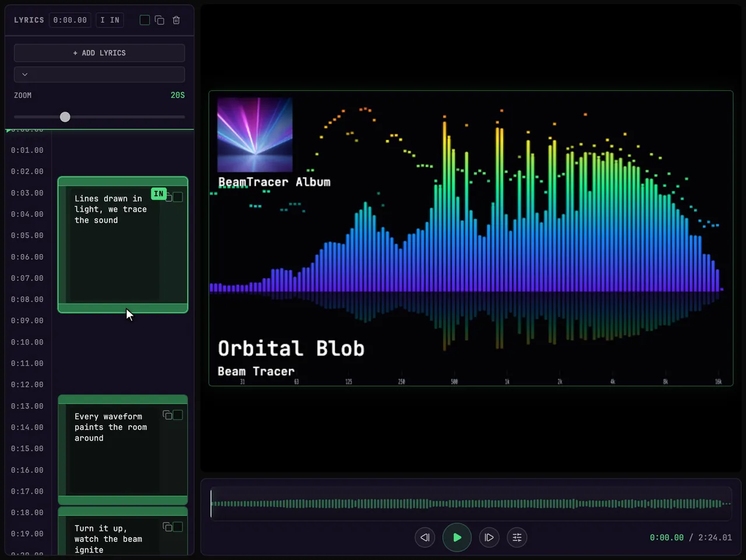The image size is (746, 560).
Task: Click the Play button
Action: click(x=457, y=537)
